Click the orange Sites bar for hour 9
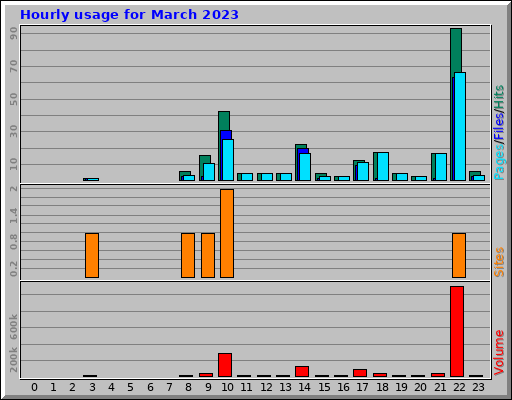Image resolution: width=512 pixels, height=400 pixels. [208, 255]
